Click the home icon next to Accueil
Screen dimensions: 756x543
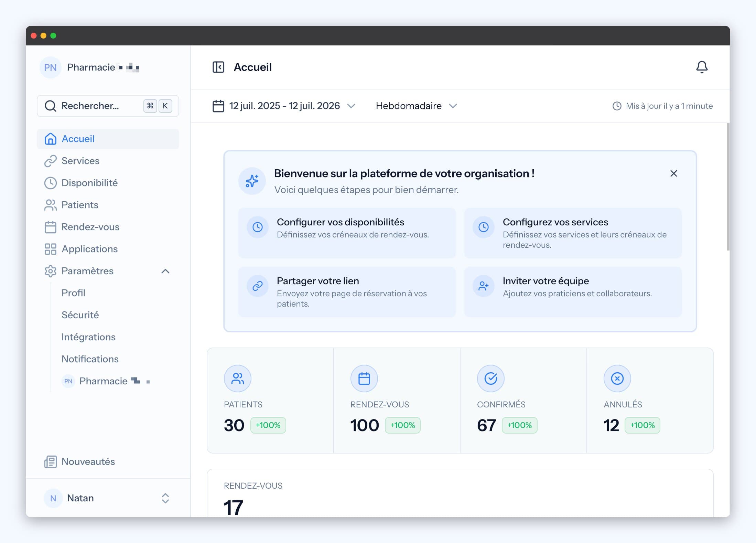(x=50, y=139)
